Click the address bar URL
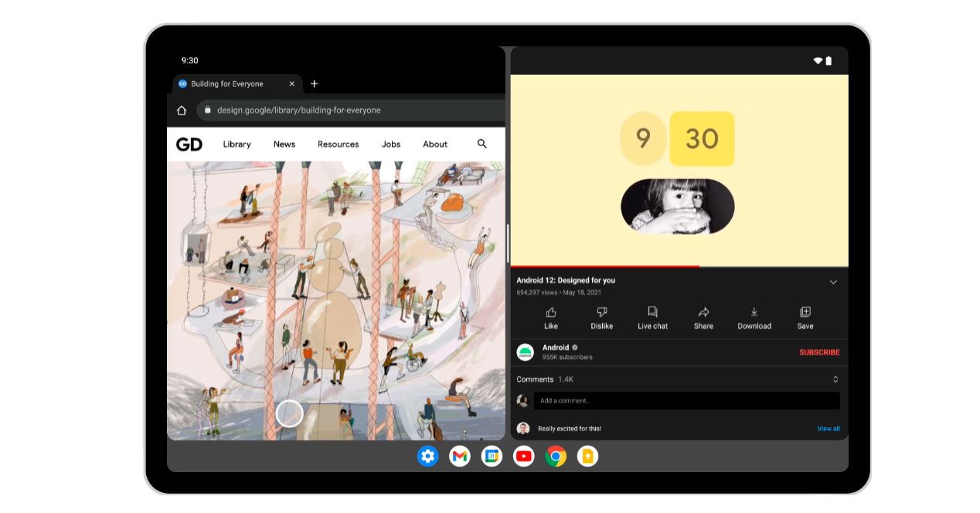Screen dimensions: 980x513 [x=299, y=110]
